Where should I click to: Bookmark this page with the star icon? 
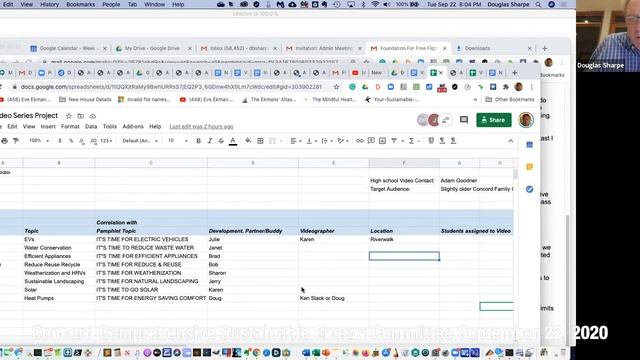336,87
